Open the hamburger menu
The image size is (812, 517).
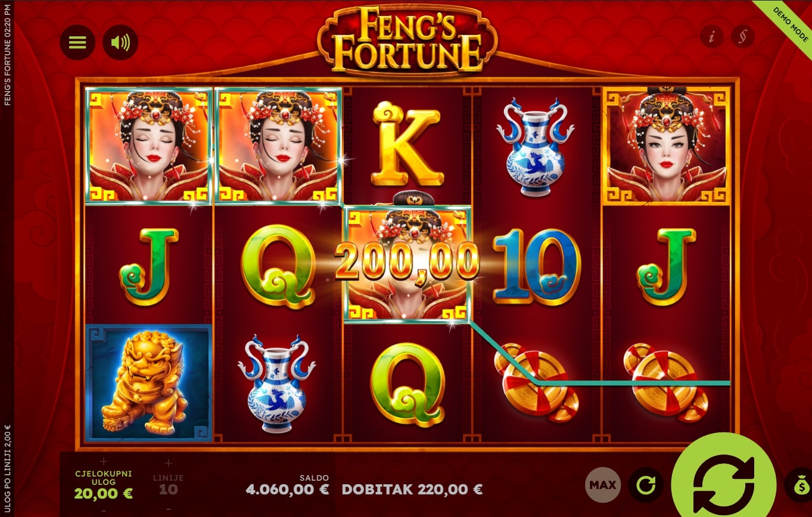pyautogui.click(x=77, y=43)
